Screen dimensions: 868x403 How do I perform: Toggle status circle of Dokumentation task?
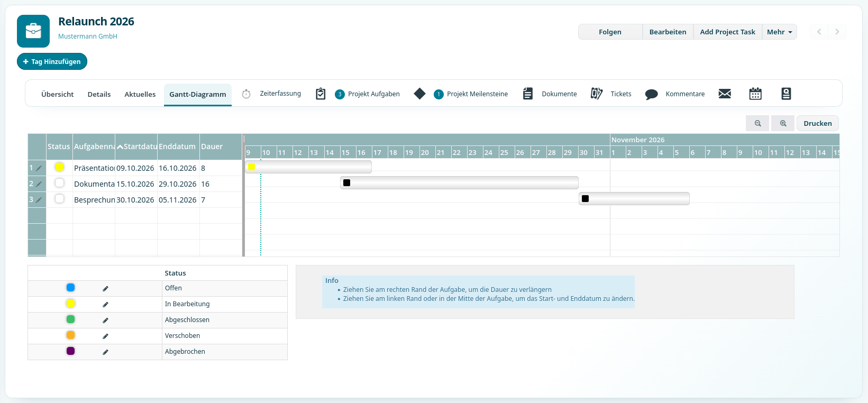pyautogui.click(x=59, y=182)
